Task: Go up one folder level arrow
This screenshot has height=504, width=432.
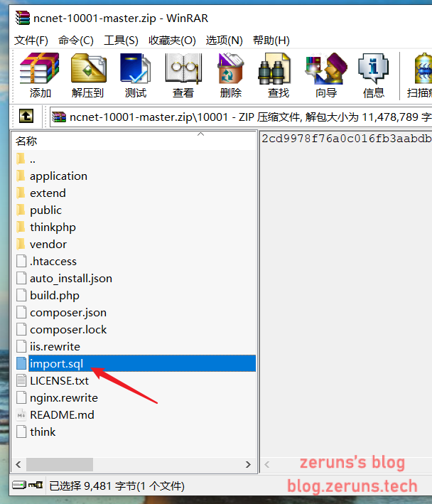Action: coord(26,116)
